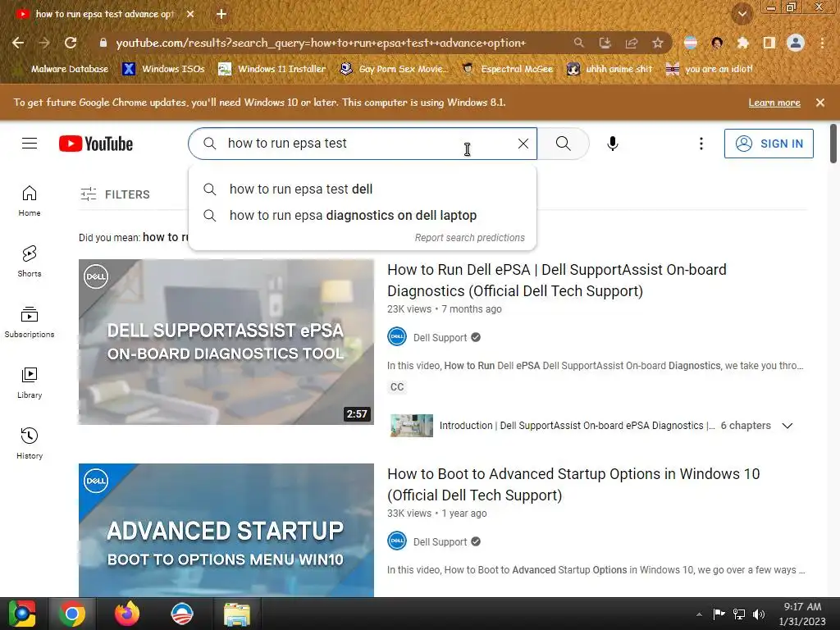Open Windows 11 Installer bookmark
The width and height of the screenshot is (840, 630).
(x=272, y=69)
